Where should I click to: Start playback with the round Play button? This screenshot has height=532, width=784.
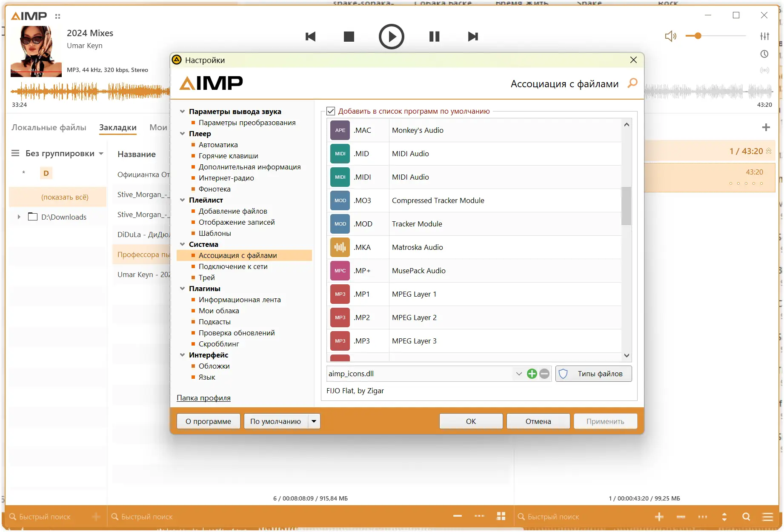pos(391,37)
